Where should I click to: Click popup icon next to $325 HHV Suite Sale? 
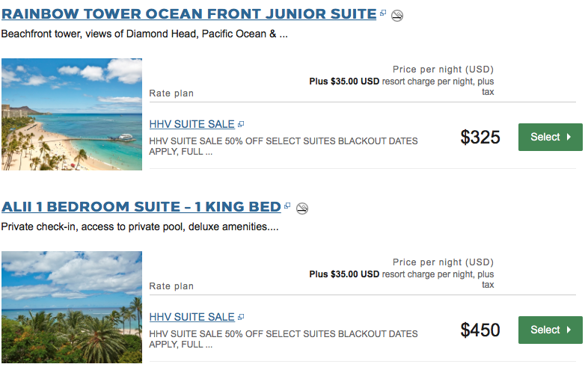click(x=241, y=124)
